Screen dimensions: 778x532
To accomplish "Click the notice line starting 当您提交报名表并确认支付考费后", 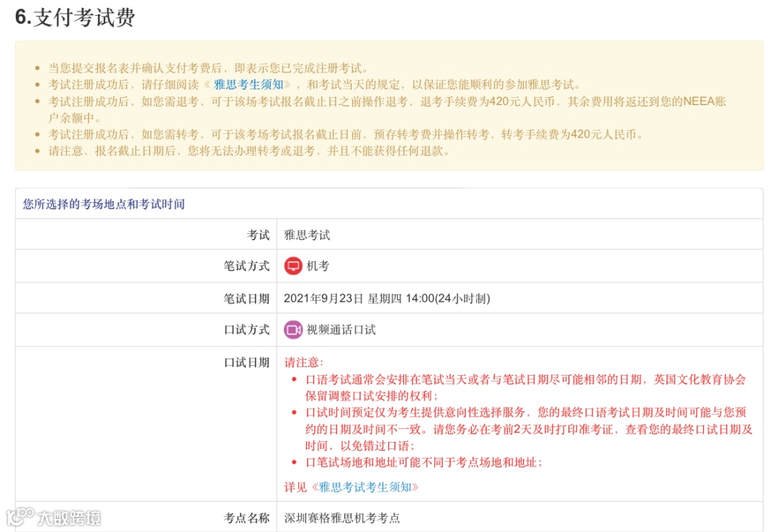I will coord(208,68).
